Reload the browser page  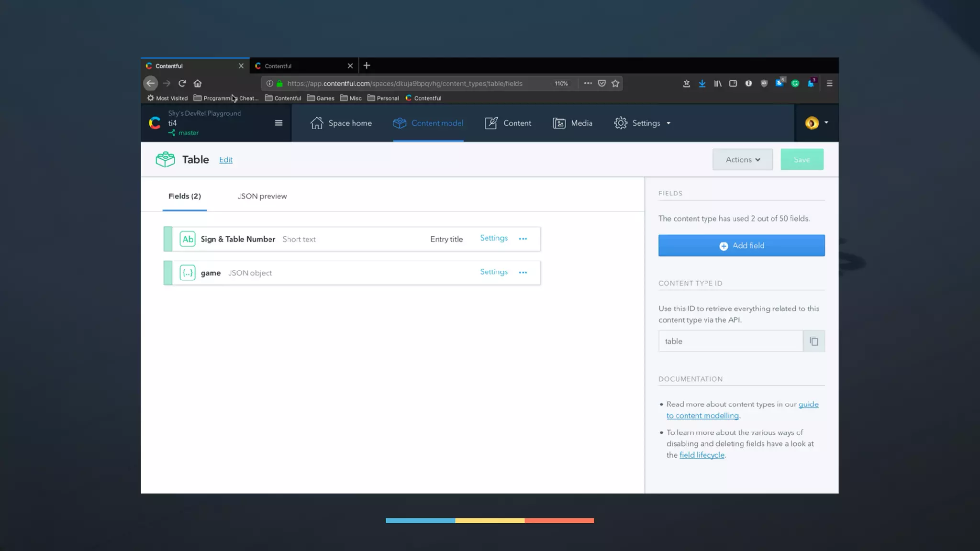point(182,83)
